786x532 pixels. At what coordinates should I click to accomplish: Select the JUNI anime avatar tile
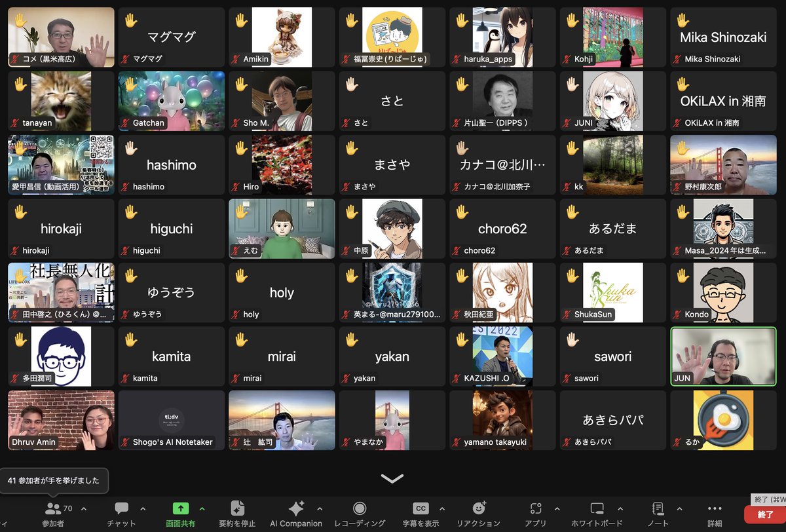(x=613, y=101)
